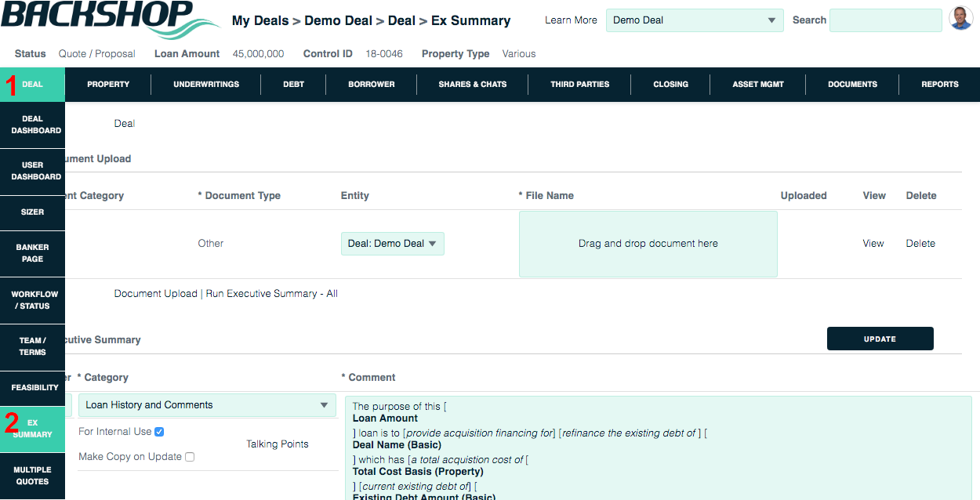Viewport: 980px width, 500px height.
Task: Click the * File Name column header
Action: [546, 196]
